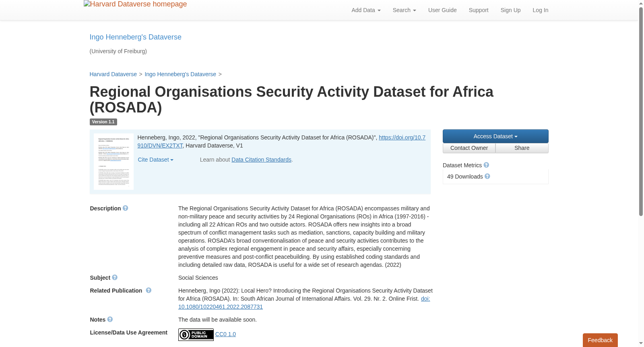
Task: Click the Description help tooltip icon
Action: tap(125, 208)
